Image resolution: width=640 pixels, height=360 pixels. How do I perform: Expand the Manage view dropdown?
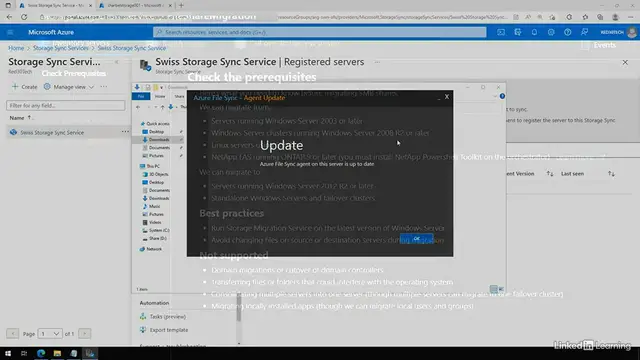(x=92, y=87)
